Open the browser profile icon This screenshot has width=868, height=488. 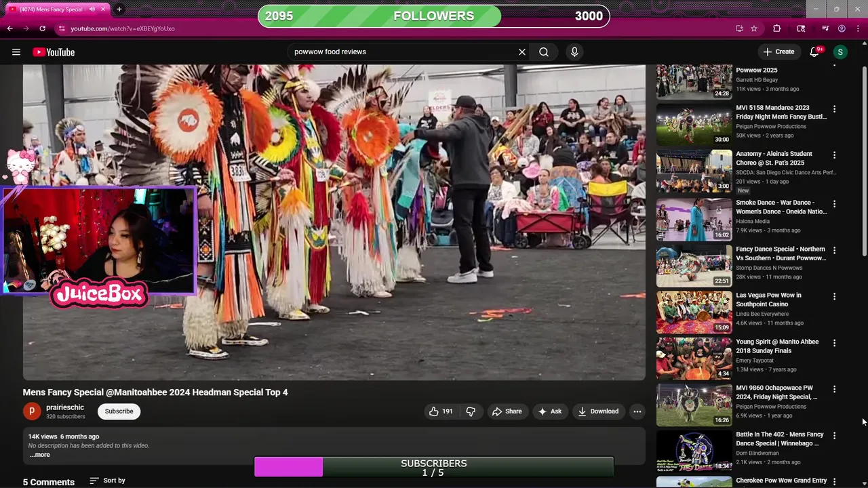click(842, 28)
